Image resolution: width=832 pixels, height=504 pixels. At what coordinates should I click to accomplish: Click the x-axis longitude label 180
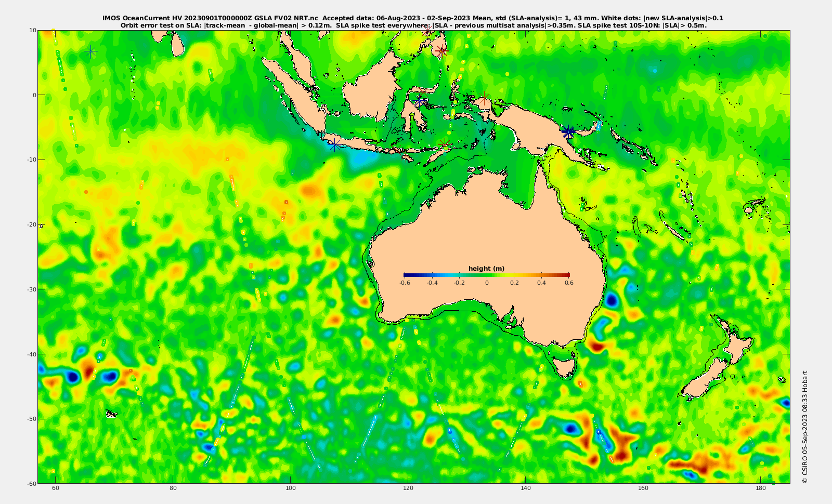[x=761, y=488]
